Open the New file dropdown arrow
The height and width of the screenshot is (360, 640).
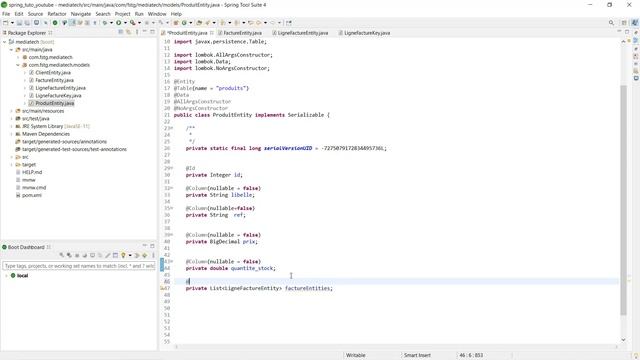pyautogui.click(x=12, y=23)
